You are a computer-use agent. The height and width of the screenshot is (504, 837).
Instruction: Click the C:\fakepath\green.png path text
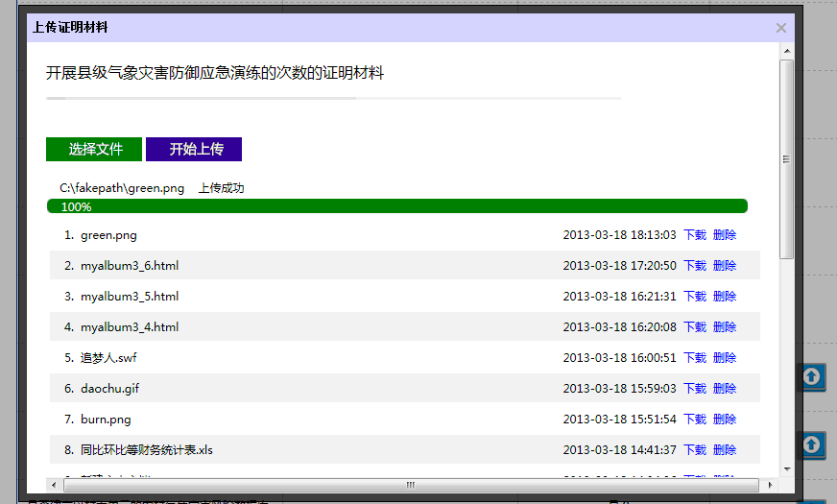(122, 188)
